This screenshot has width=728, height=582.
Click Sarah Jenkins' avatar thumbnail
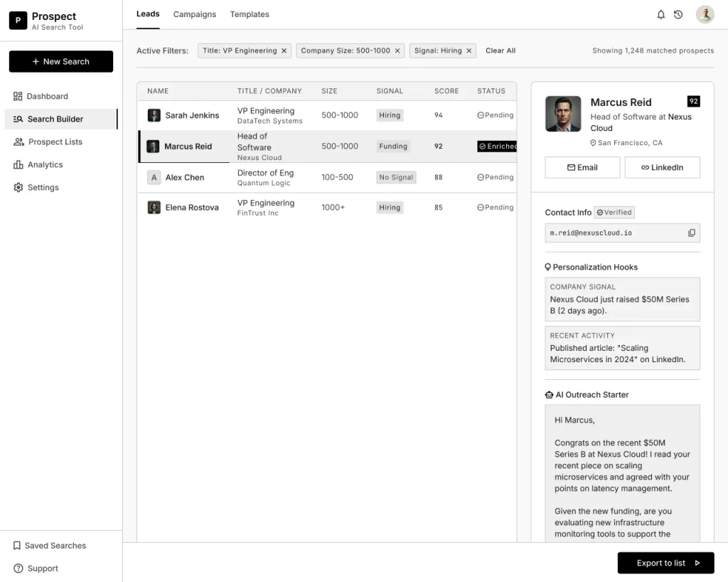coord(154,115)
